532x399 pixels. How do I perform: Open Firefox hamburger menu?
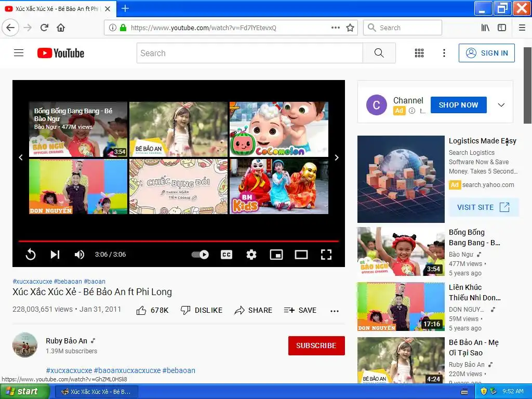pyautogui.click(x=522, y=28)
